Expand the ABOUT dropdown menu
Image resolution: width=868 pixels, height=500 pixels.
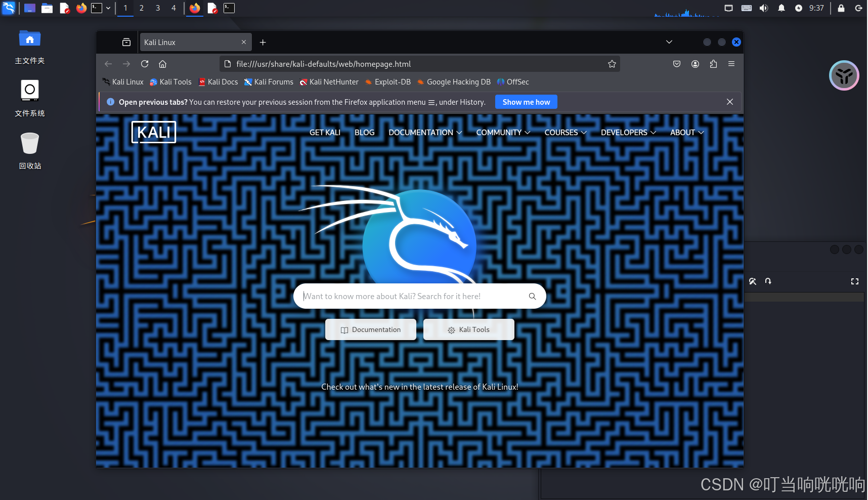pos(687,133)
